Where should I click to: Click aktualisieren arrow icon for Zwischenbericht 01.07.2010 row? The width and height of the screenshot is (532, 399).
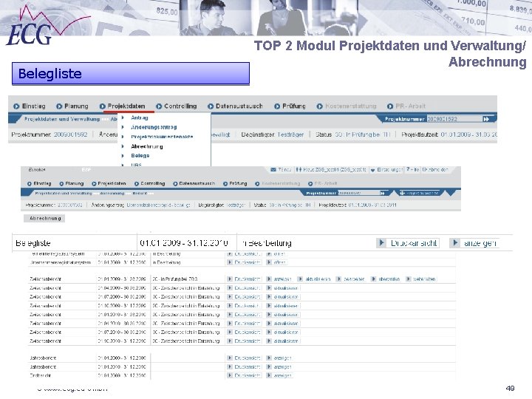(x=269, y=332)
